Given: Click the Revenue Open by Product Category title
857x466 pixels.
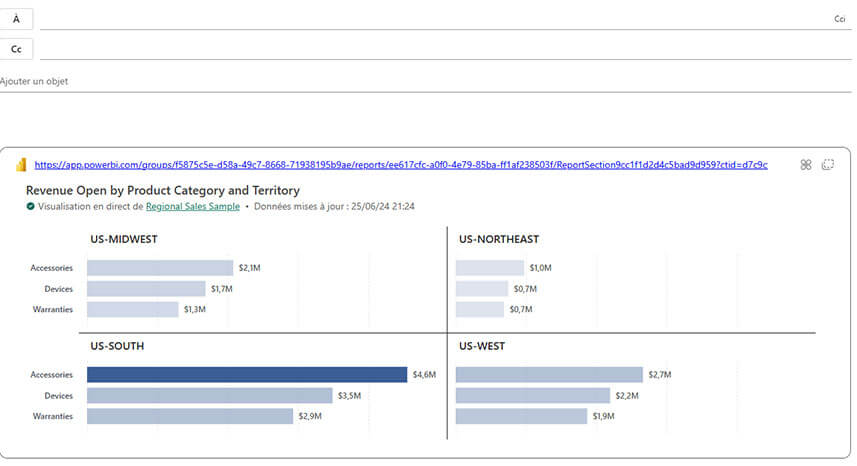Looking at the screenshot, I should point(163,190).
